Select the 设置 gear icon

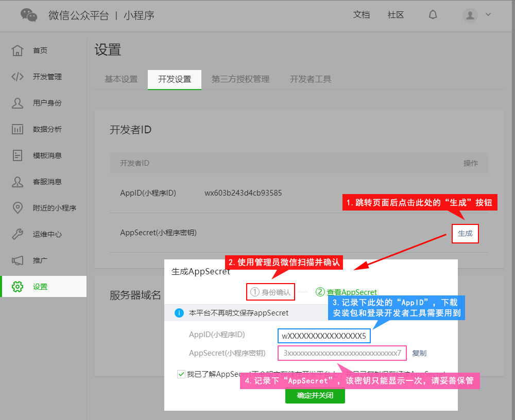18,287
